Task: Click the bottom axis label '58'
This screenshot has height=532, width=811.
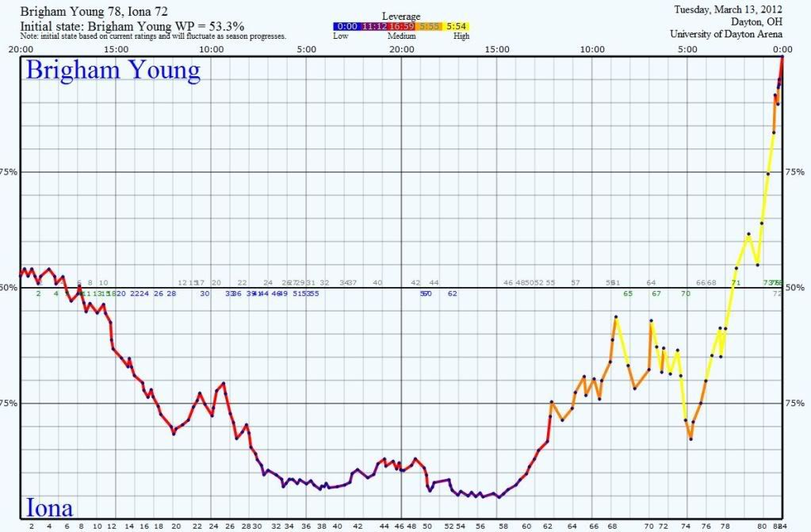Action: [x=503, y=526]
